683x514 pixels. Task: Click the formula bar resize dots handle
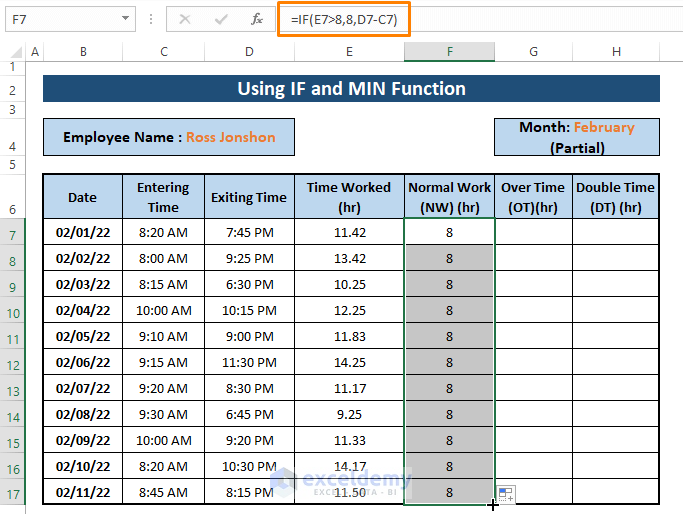click(x=151, y=19)
